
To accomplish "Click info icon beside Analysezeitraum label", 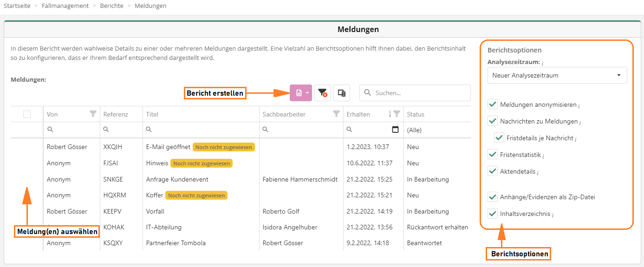I will [x=543, y=63].
